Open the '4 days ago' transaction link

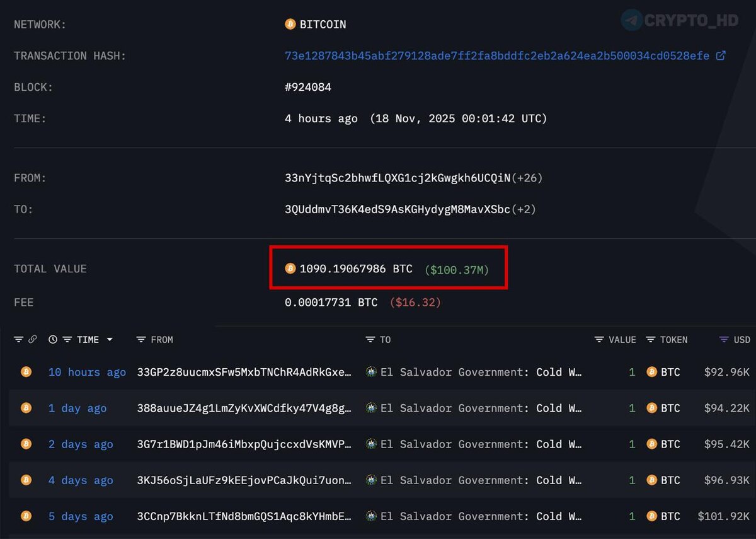tap(81, 480)
